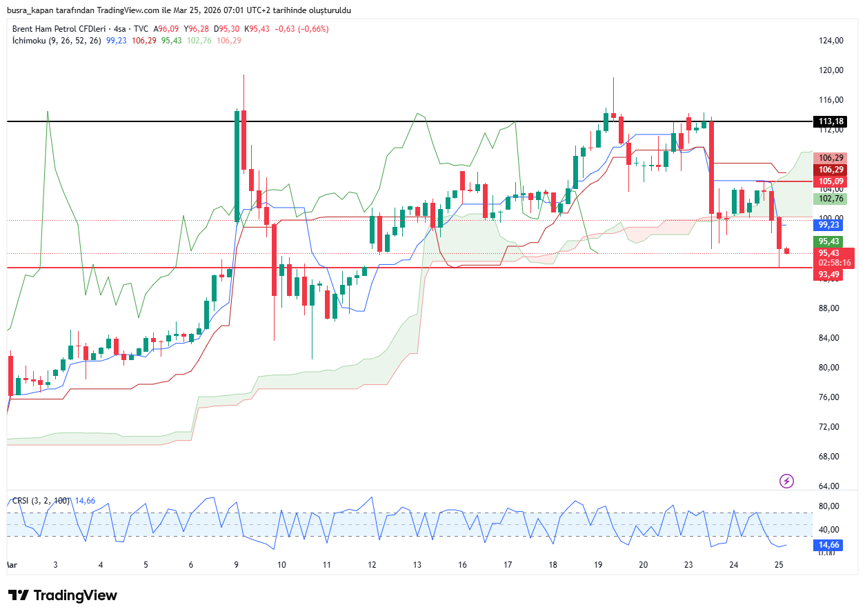Image resolution: width=865 pixels, height=616 pixels.
Task: Click the black 113,18 price label
Action: [x=831, y=121]
